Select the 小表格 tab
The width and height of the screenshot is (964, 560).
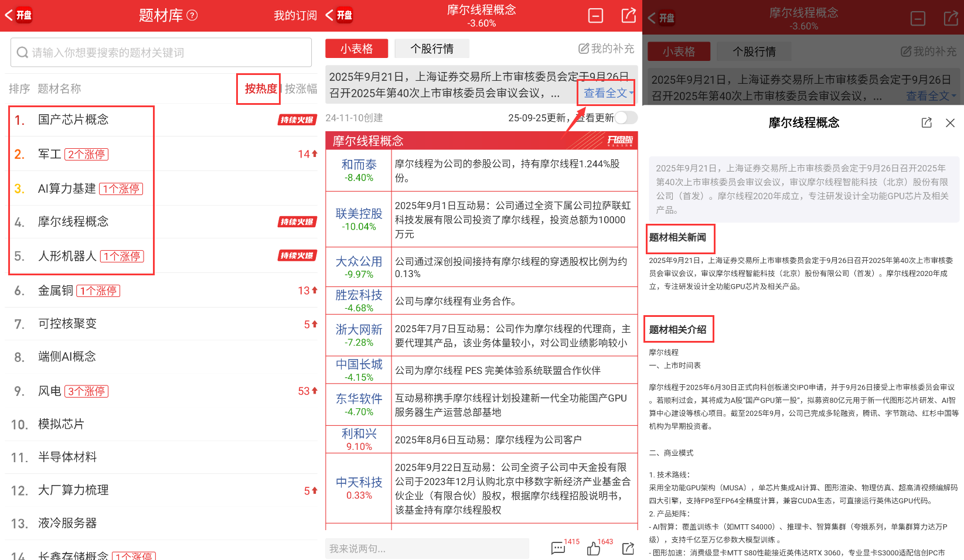point(356,49)
